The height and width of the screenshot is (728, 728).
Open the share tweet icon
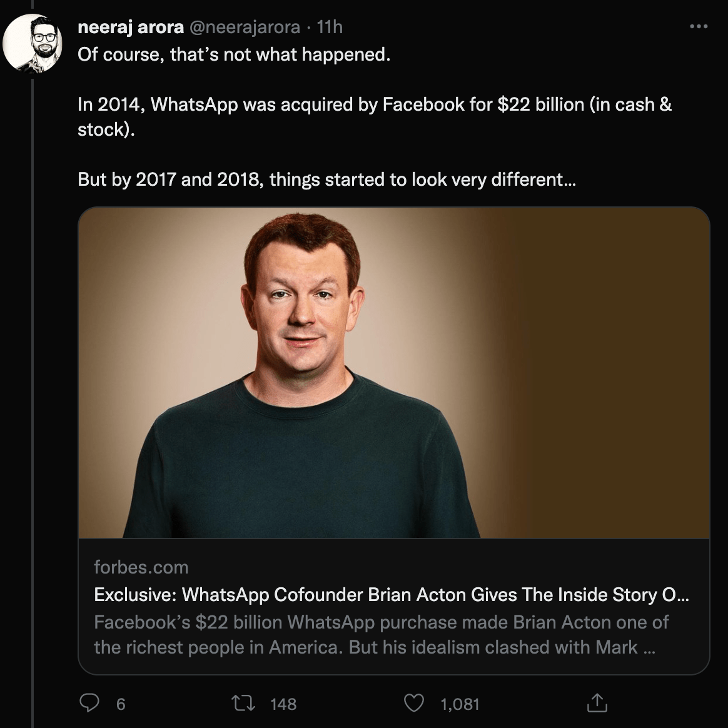(x=597, y=702)
